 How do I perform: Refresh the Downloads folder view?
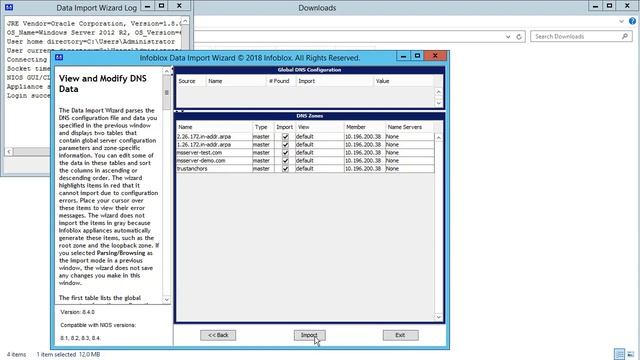pos(519,37)
